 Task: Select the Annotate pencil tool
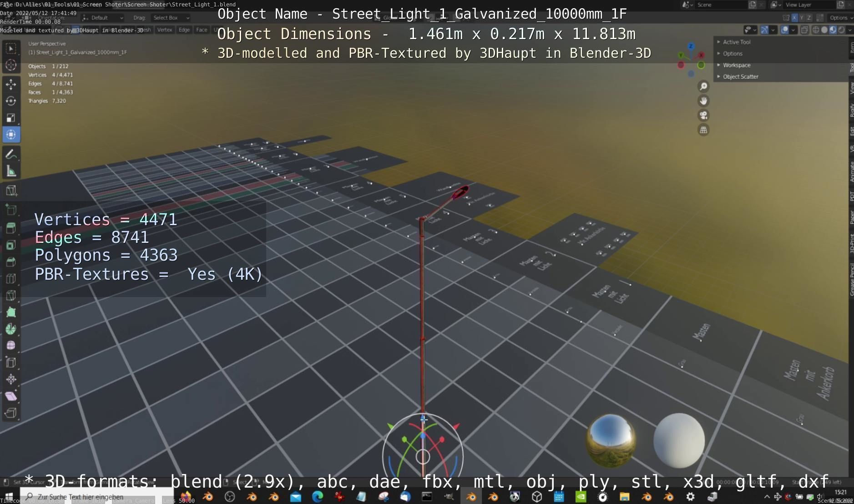[11, 154]
